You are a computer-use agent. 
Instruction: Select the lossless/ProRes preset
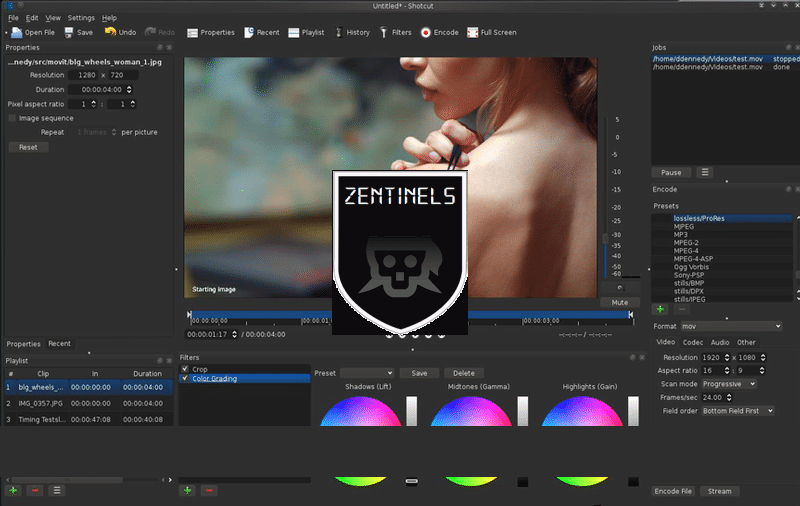click(x=722, y=218)
